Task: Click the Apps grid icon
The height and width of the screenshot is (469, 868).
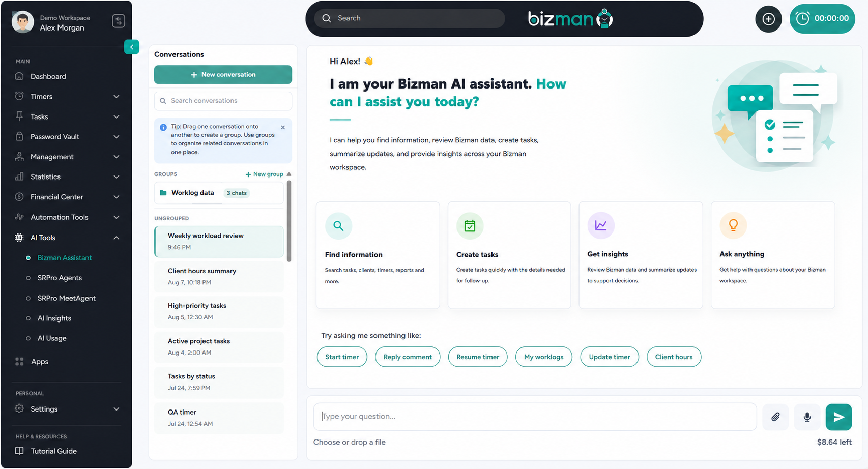Action: pyautogui.click(x=19, y=361)
